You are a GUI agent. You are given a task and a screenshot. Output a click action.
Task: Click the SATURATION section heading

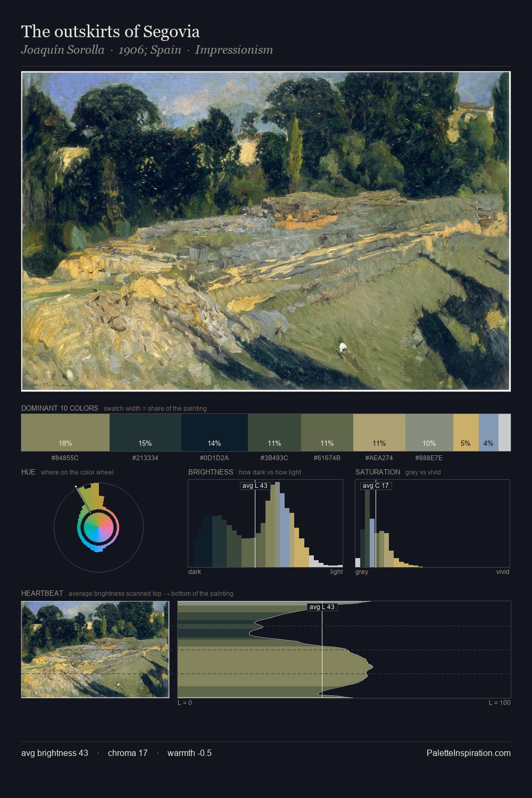click(378, 472)
